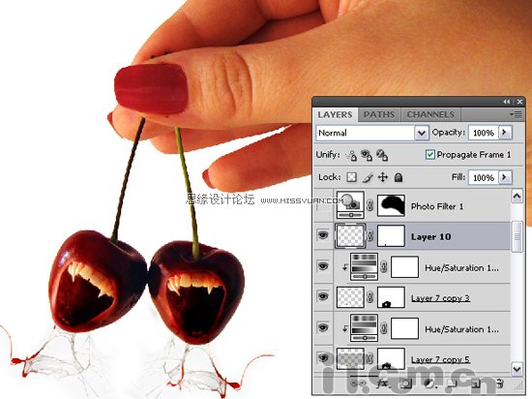The width and height of the screenshot is (532, 399).
Task: Select Photo Filter 1 mask thumbnail
Action: pyautogui.click(x=391, y=205)
